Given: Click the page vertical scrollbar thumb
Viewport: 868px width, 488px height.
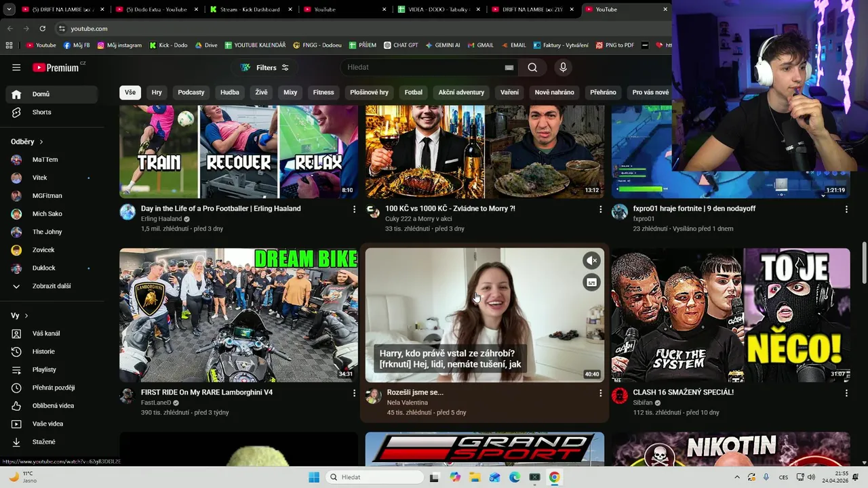Looking at the screenshot, I should coord(864,263).
